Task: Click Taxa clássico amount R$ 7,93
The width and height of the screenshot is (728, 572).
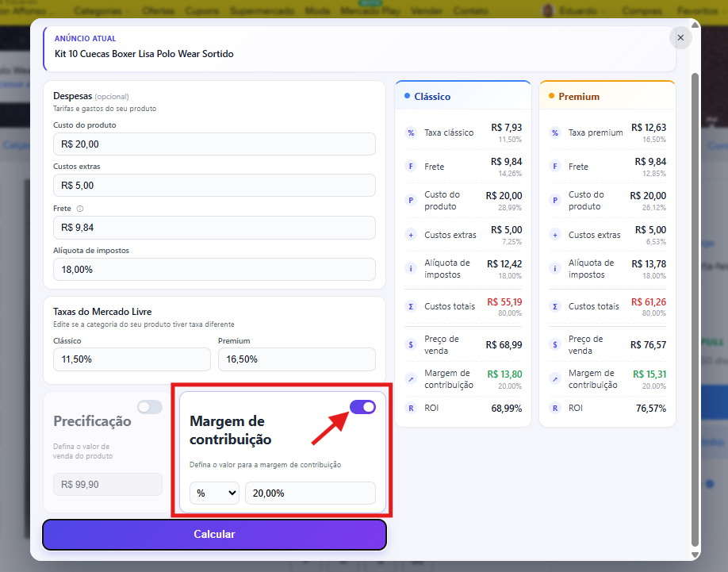Action: pos(507,128)
